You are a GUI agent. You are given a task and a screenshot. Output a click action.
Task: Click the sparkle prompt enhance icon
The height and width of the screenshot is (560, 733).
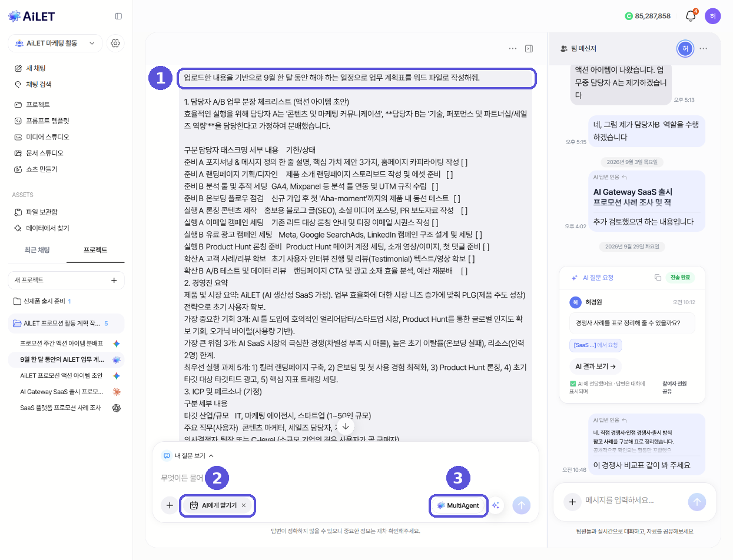tap(496, 505)
